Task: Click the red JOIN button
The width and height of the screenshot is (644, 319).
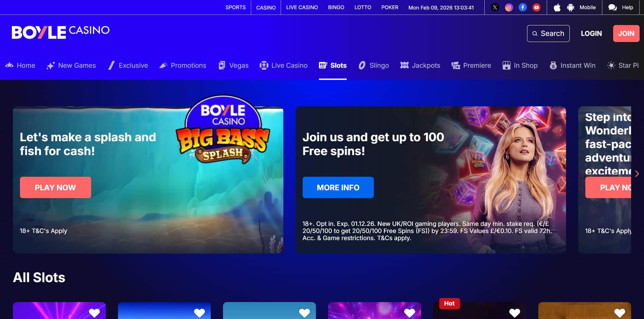Action: click(x=626, y=34)
